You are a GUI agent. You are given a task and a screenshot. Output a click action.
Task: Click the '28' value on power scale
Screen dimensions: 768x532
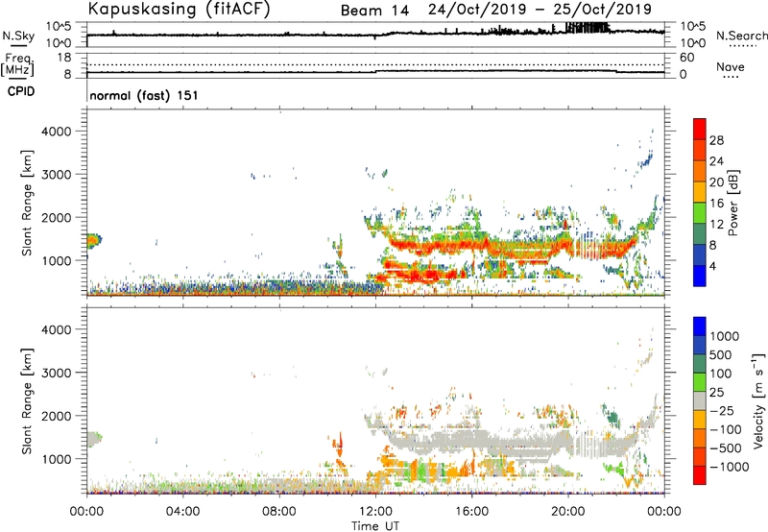716,140
